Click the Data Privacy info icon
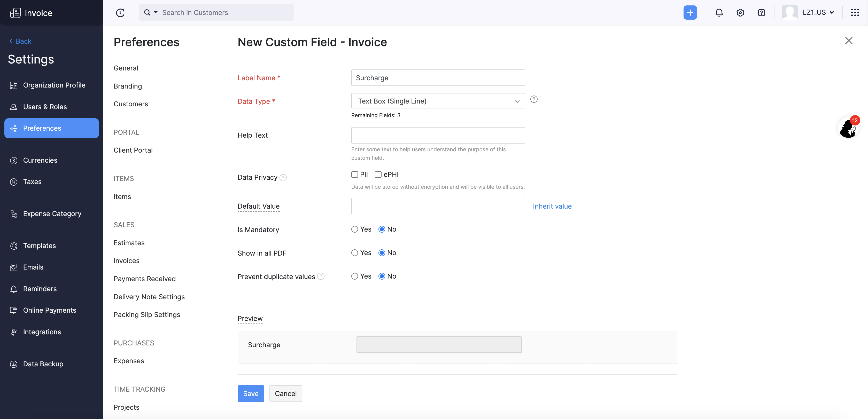The width and height of the screenshot is (868, 419). [283, 178]
